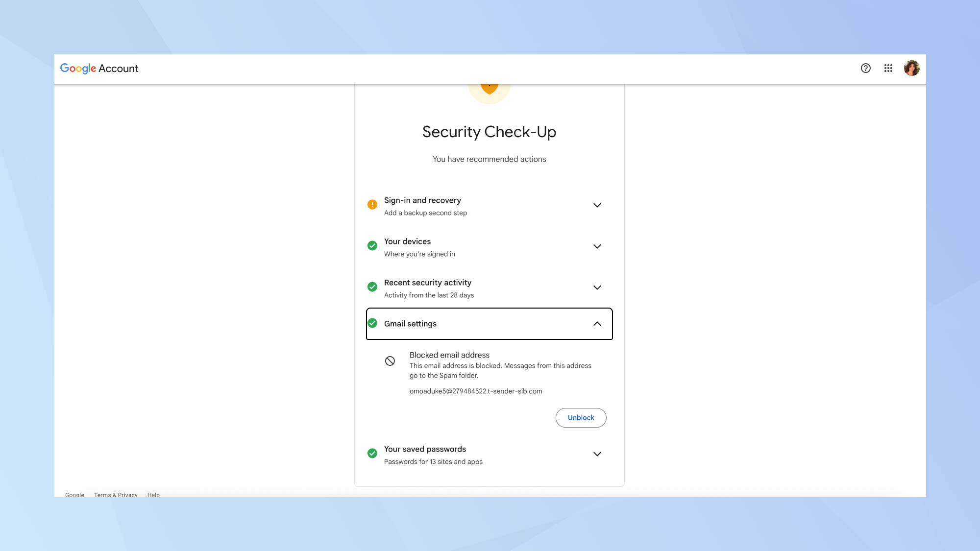Expand the Recent security activity section

point(597,287)
